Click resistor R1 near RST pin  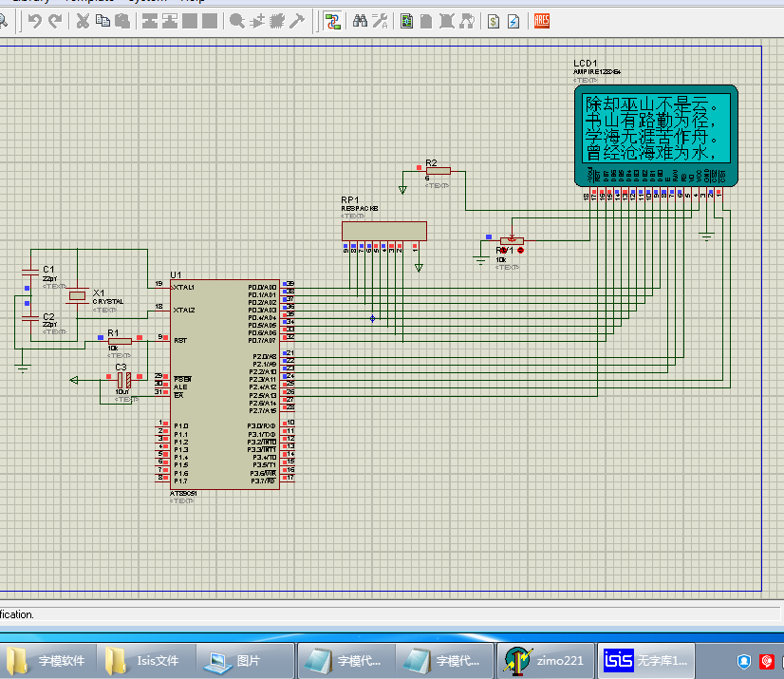120,341
